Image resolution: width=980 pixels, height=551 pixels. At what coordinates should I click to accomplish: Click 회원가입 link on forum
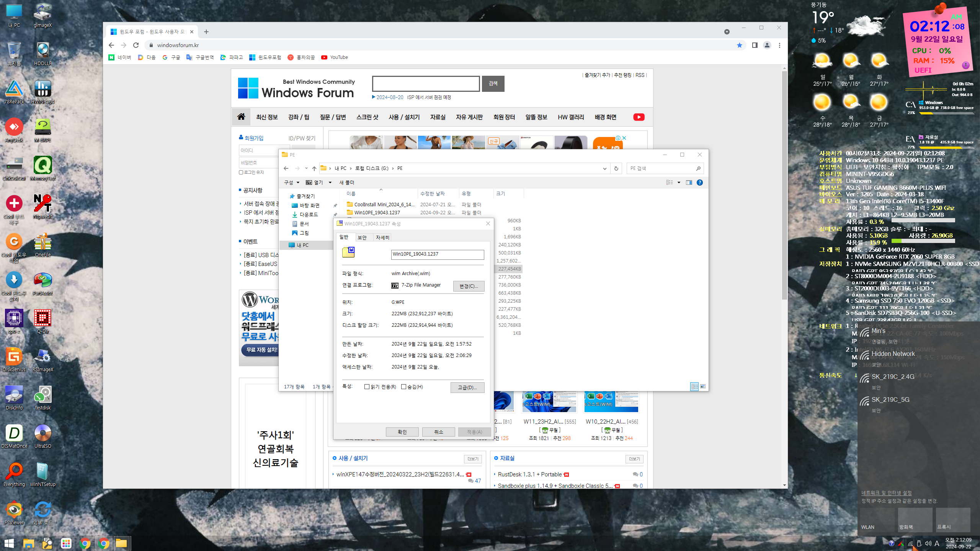point(254,138)
